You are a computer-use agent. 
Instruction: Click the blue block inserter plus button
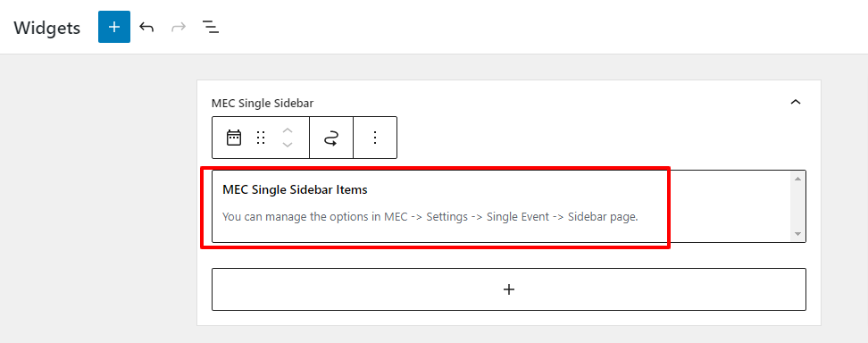point(114,27)
